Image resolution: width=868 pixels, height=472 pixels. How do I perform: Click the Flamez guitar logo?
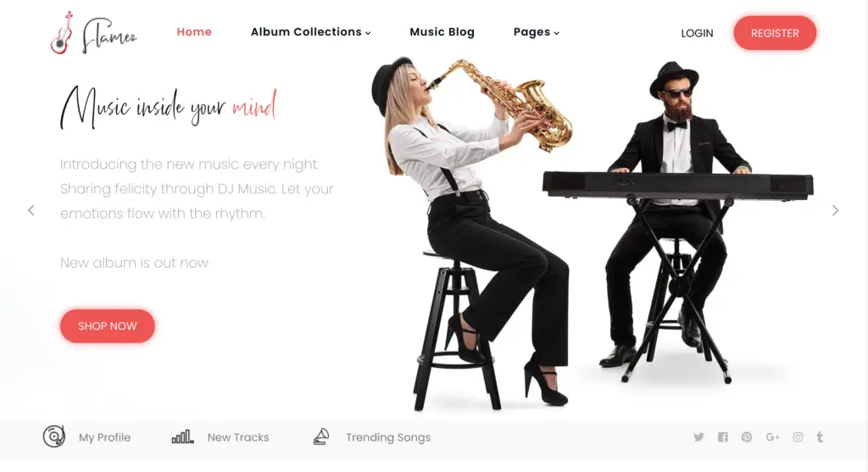pos(93,33)
